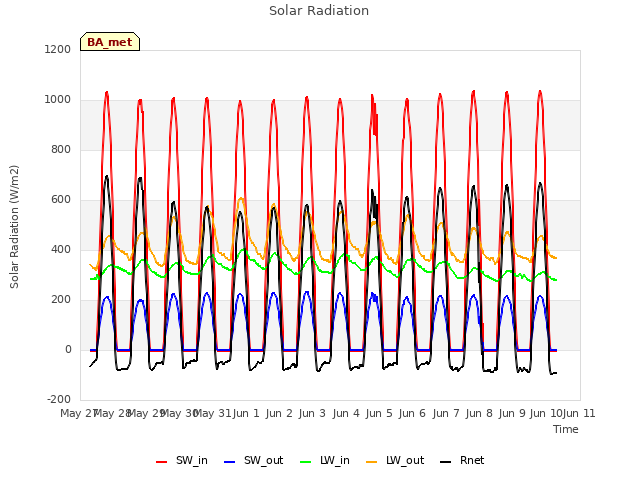This screenshot has height=480, width=640.
Task: Click the Jun 5 x-axis tick label
Action: (379, 413)
